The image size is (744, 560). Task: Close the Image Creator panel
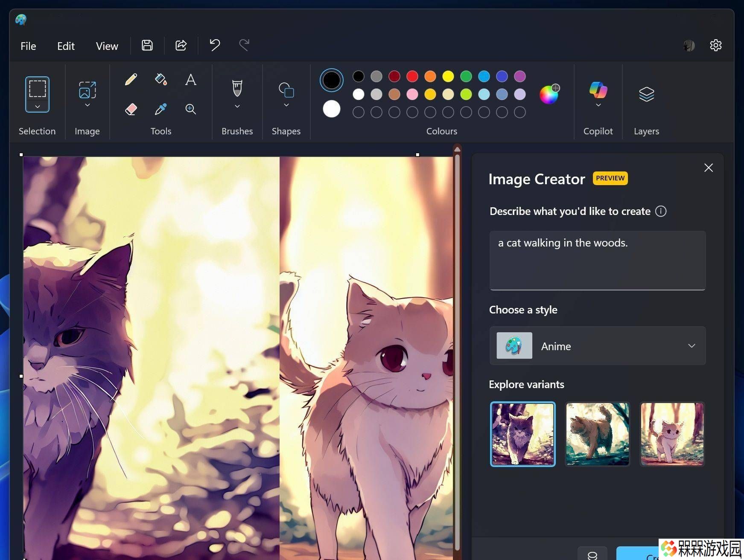click(x=709, y=168)
